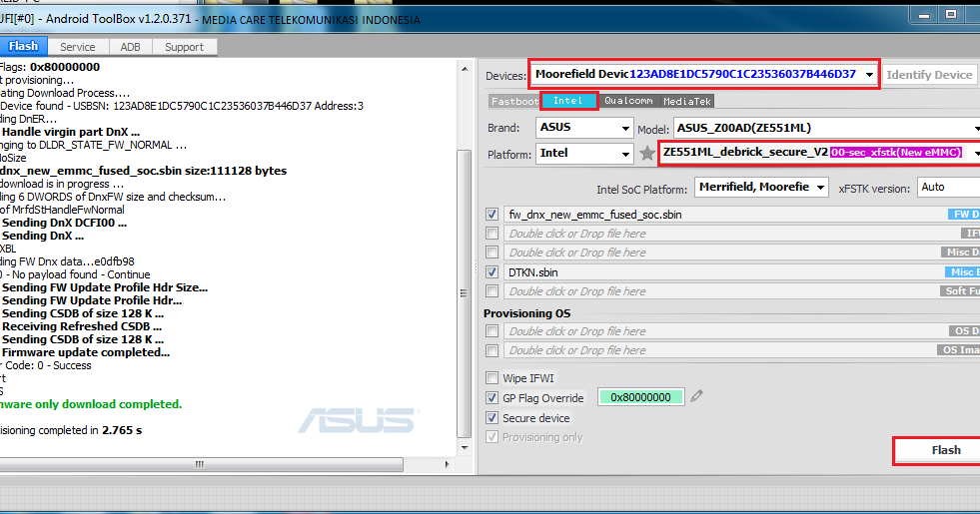Open the Model ASUS_Z00AD dropdown

(x=826, y=128)
